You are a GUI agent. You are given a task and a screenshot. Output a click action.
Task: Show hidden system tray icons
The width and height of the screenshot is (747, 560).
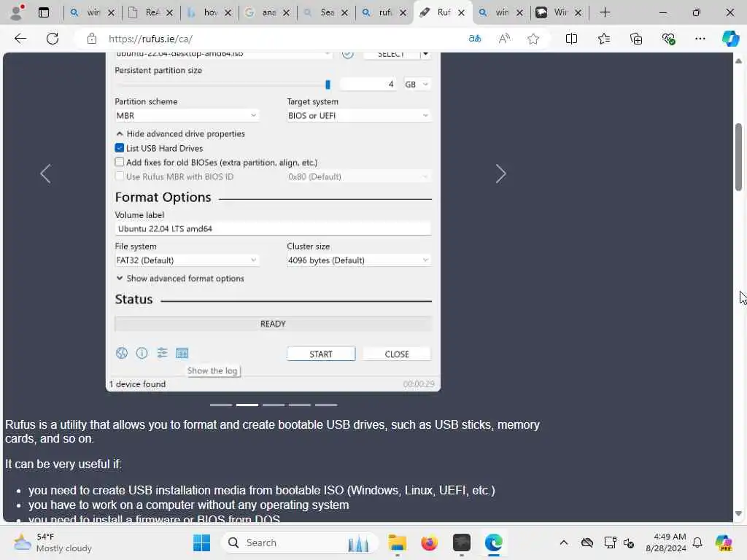(x=564, y=542)
